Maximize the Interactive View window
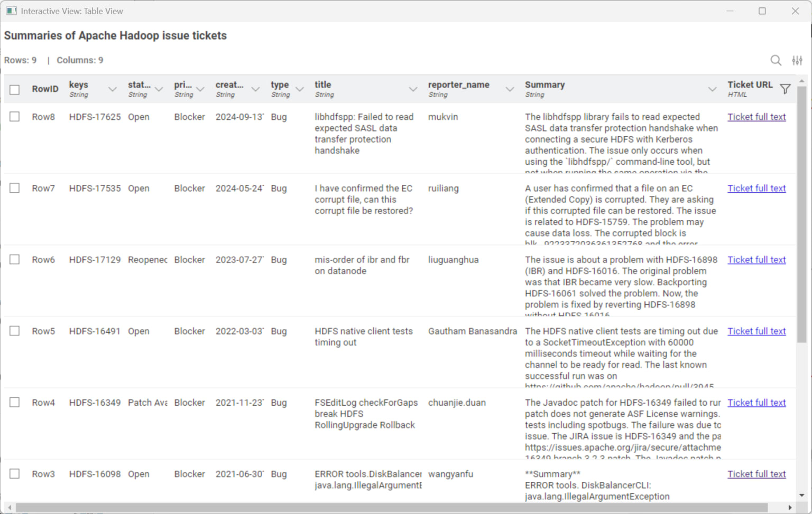Screen dimensions: 812x514 pos(762,11)
